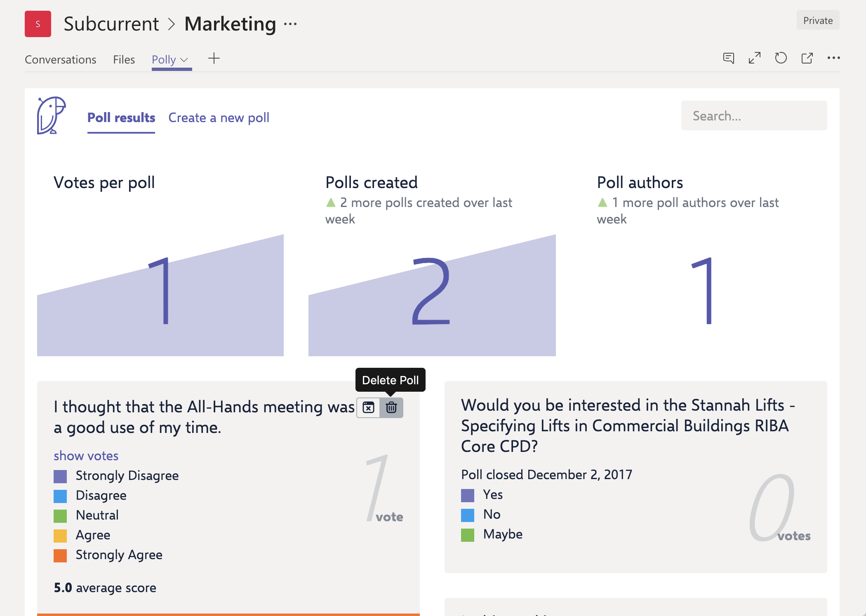The width and height of the screenshot is (866, 616).
Task: Open the tab more options menu
Action: 833,58
